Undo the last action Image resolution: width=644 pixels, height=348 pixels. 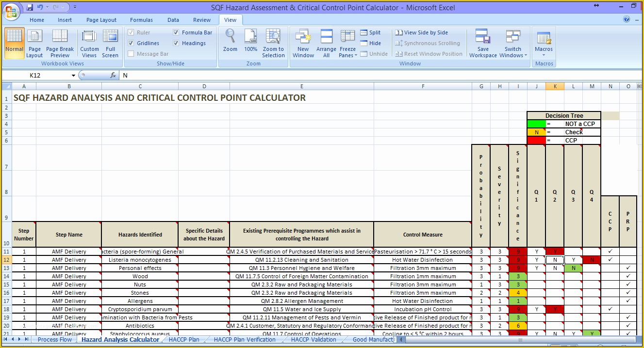pos(40,7)
